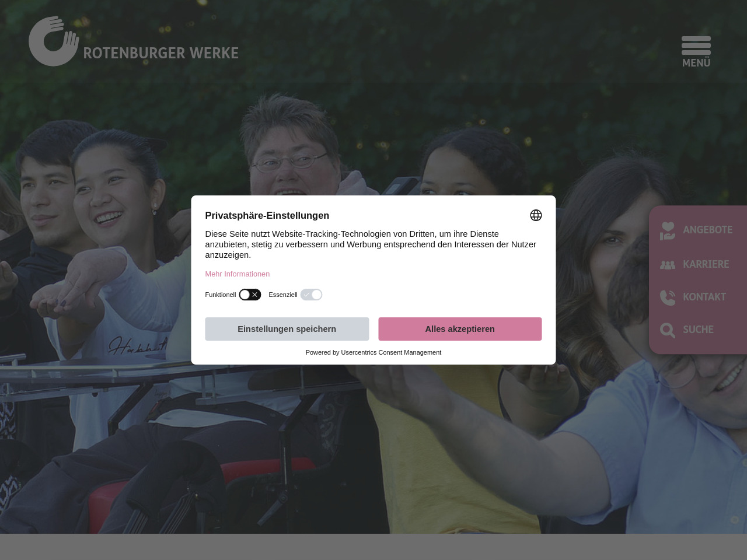Open the language globe selector

(536, 215)
